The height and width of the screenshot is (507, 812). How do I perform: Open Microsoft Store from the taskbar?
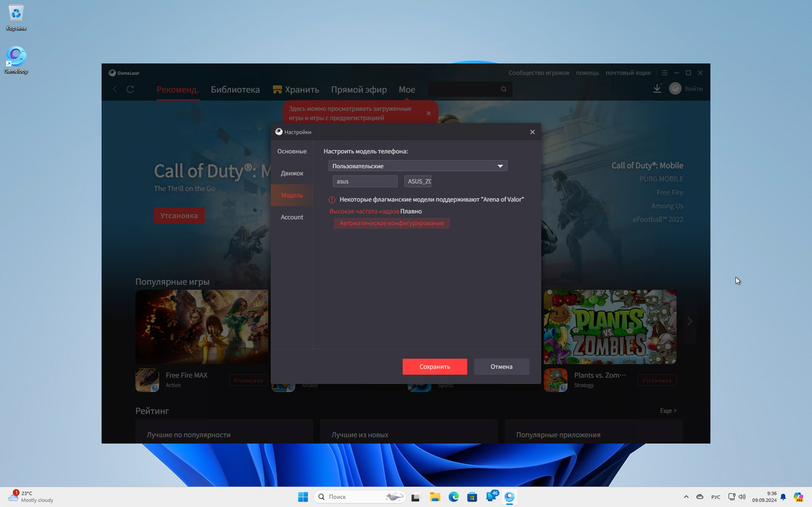472,497
